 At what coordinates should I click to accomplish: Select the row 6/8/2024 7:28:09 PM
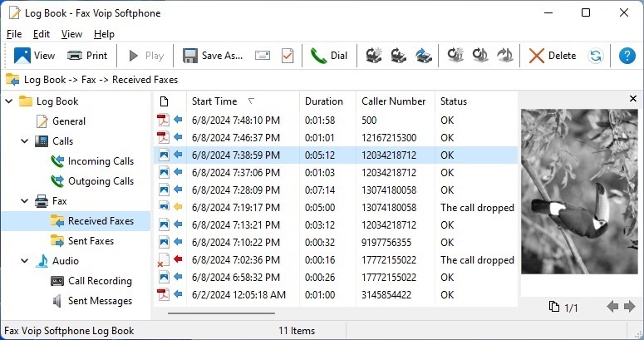pos(336,190)
